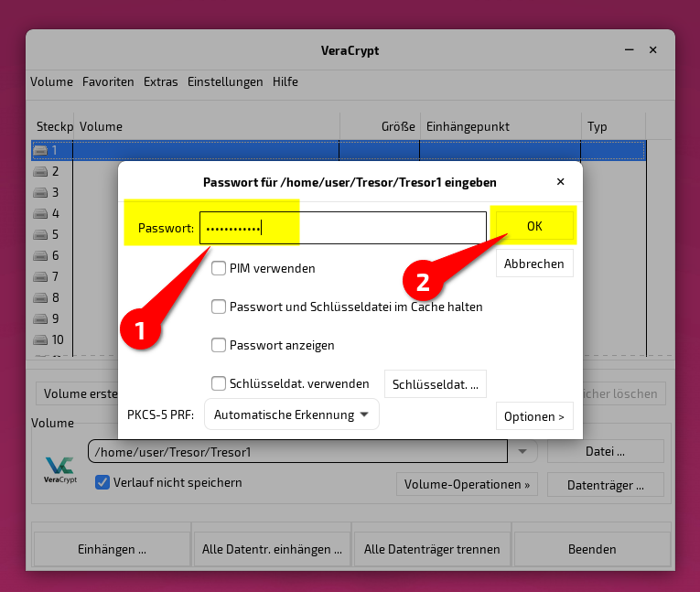This screenshot has width=700, height=592.
Task: Select drive slot 6 icon
Action: click(x=40, y=255)
